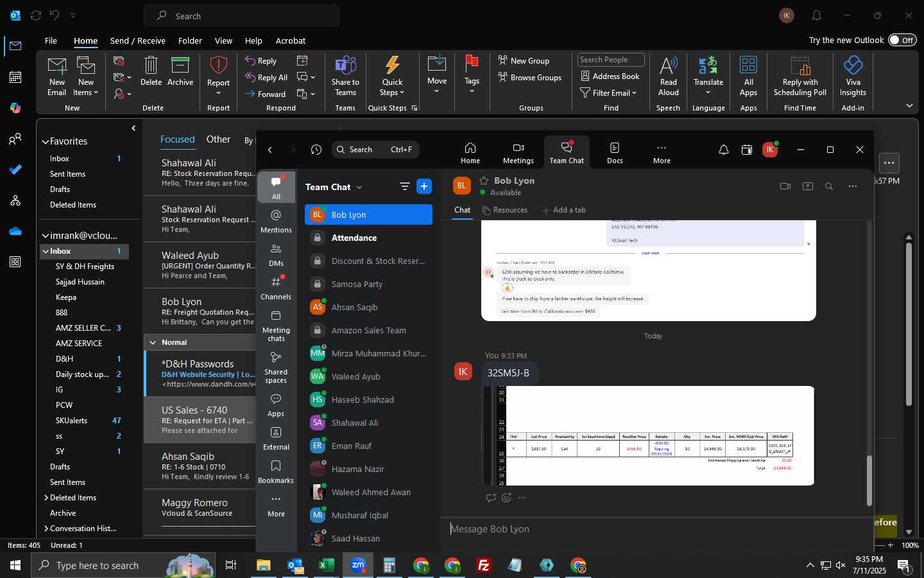924x578 pixels.
Task: Click New Group in Groups section
Action: [x=524, y=60]
